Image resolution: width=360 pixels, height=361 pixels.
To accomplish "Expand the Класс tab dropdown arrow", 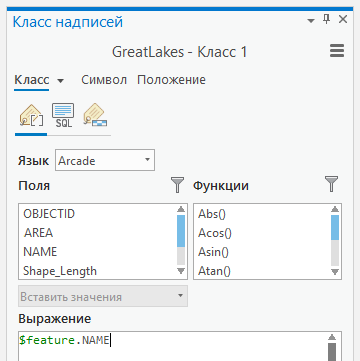I will click(60, 81).
